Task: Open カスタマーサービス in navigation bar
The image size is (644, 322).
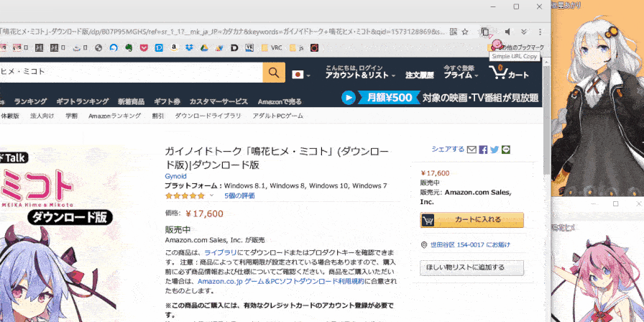Action: pyautogui.click(x=218, y=101)
